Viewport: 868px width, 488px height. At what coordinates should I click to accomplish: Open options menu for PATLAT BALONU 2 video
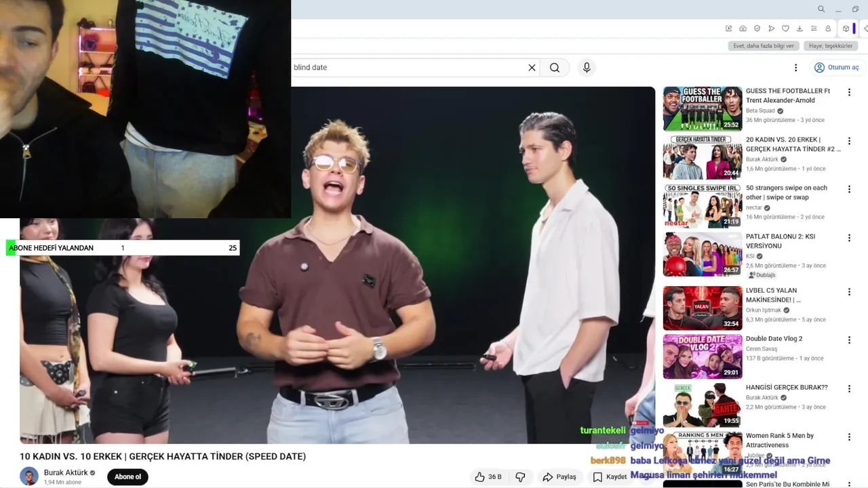pos(849,238)
